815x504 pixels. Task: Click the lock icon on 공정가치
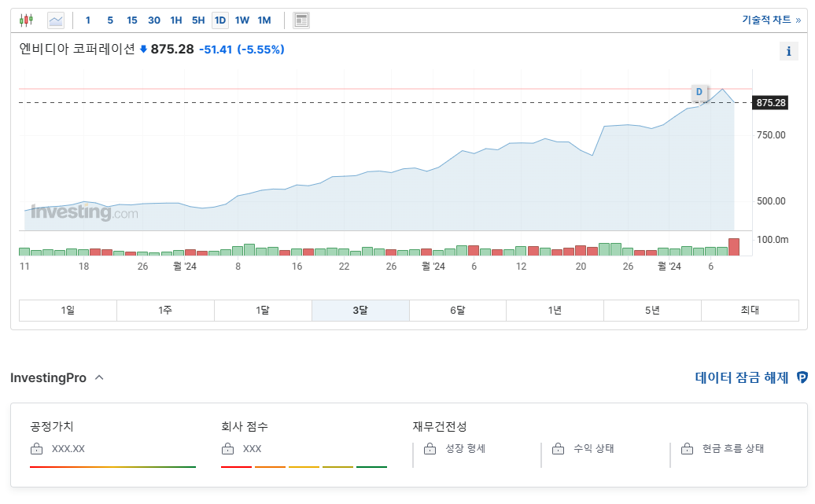35,448
